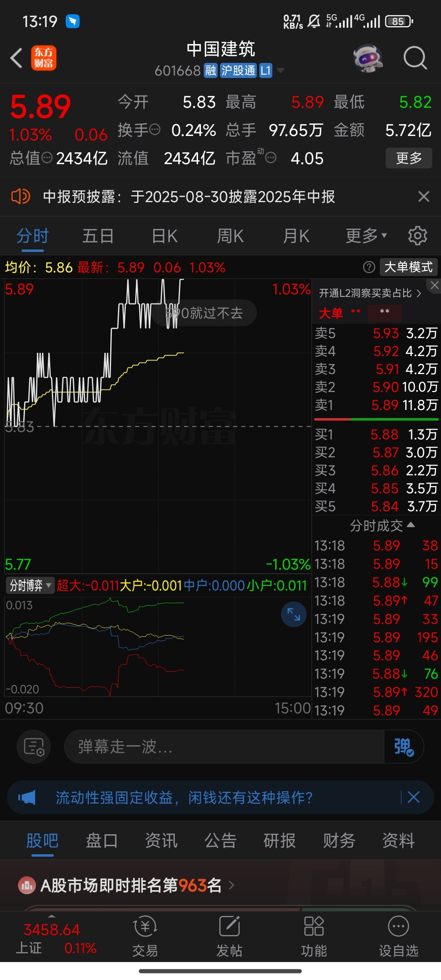Viewport: 441px width, 980px height.
Task: Close the L2 promotion panel
Action: tap(434, 285)
